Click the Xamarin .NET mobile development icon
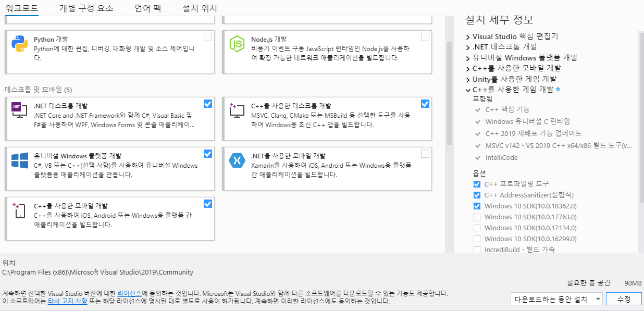The width and height of the screenshot is (644, 311). (237, 160)
